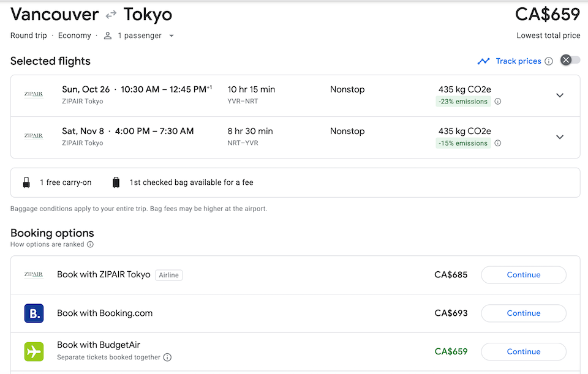Open info icon beside -23% emissions
The width and height of the screenshot is (588, 374).
497,101
